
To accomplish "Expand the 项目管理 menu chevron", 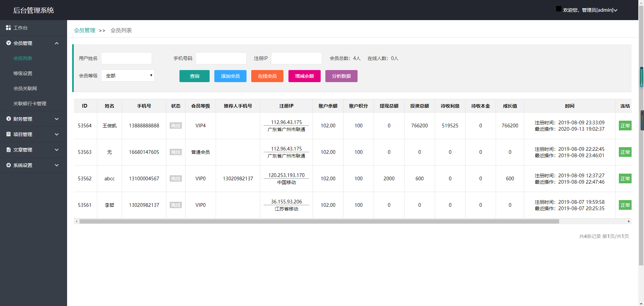I will (x=57, y=134).
